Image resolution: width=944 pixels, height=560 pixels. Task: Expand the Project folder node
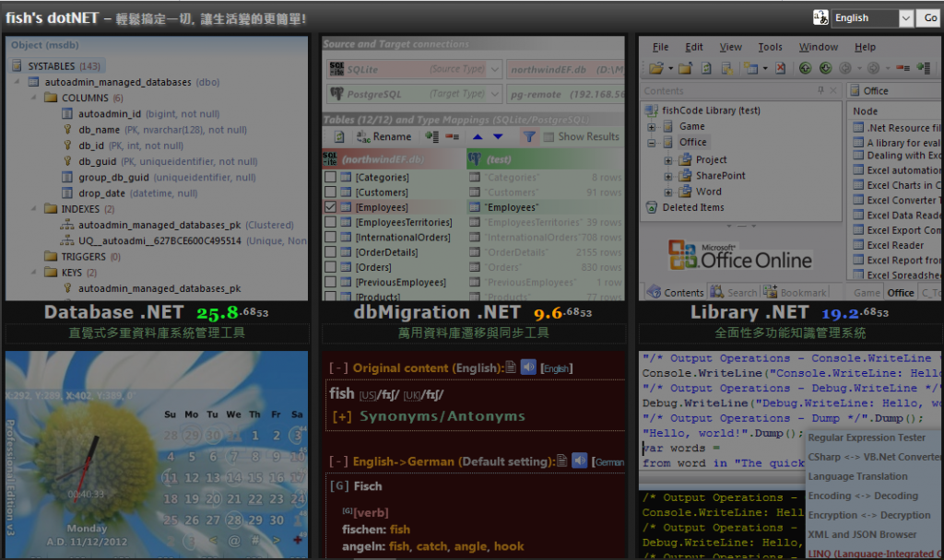point(668,160)
